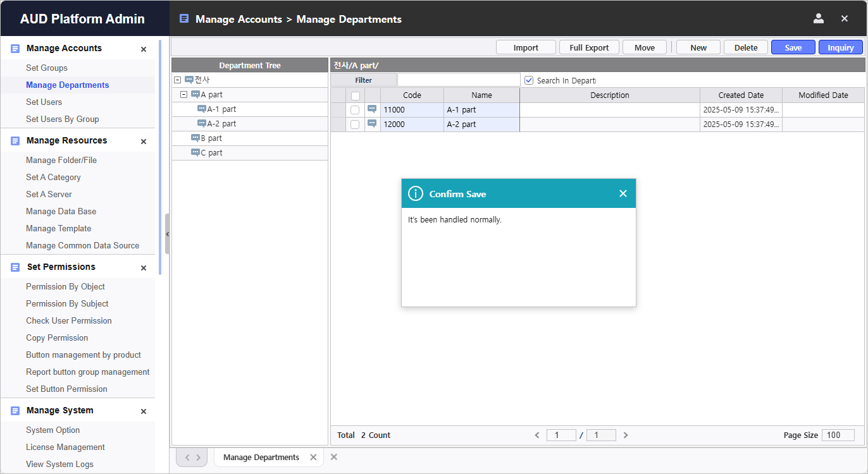Close the Manage Departments tab

[x=313, y=457]
